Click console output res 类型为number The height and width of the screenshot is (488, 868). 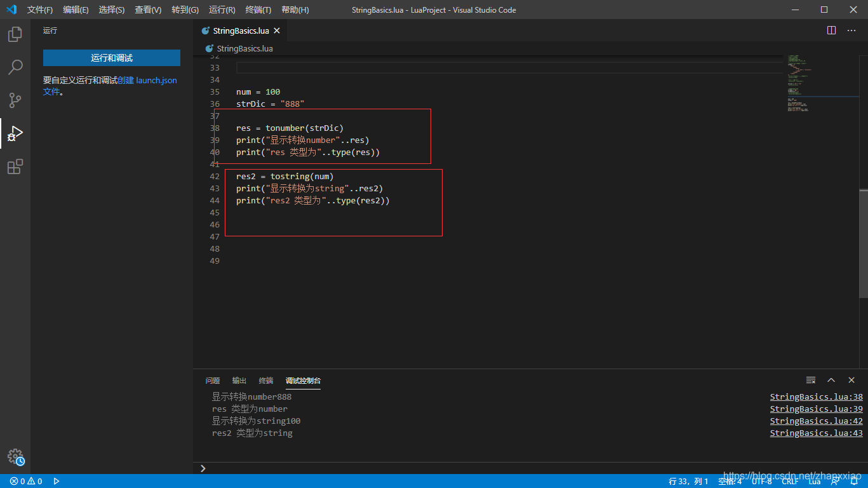[x=250, y=409]
